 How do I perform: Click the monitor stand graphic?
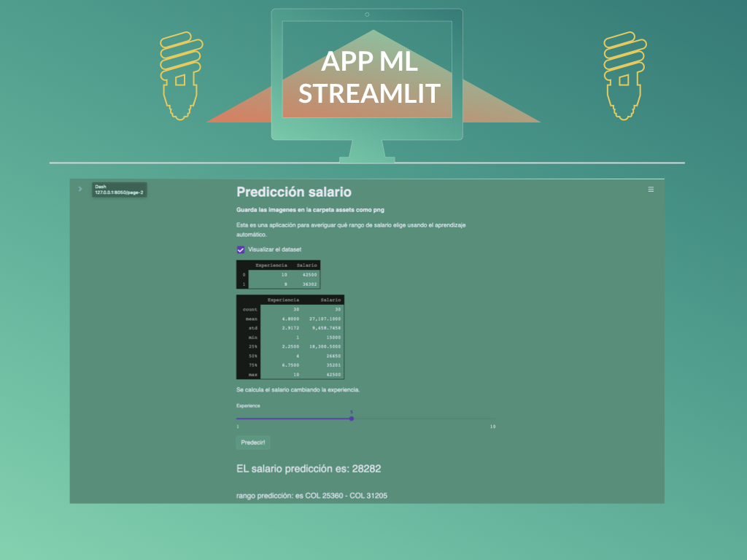coord(367,150)
